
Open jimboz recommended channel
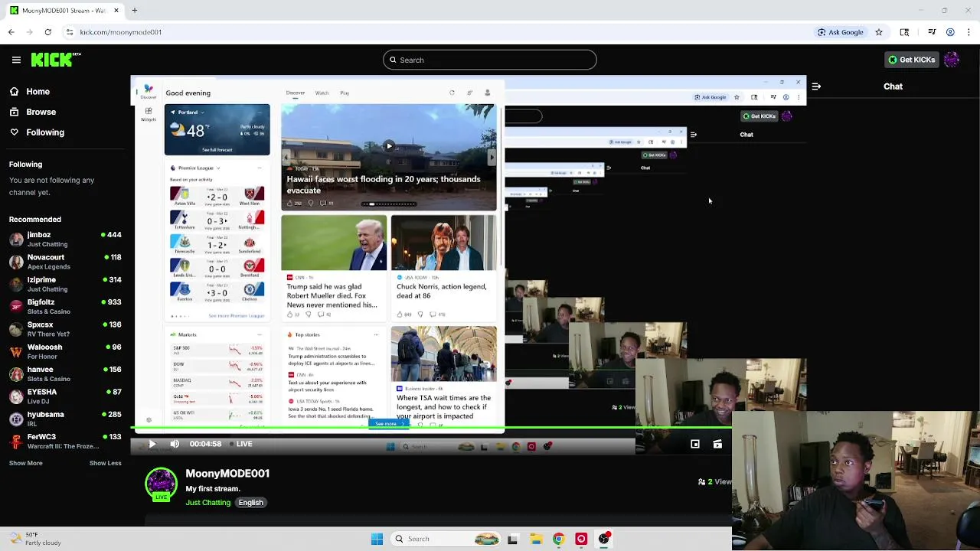tap(65, 239)
